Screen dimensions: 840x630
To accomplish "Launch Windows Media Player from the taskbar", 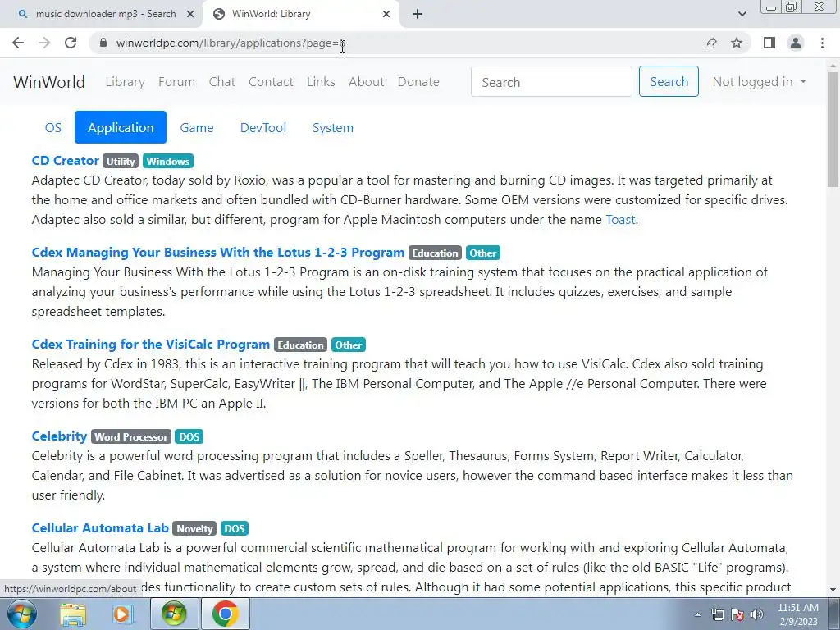I will (x=122, y=614).
